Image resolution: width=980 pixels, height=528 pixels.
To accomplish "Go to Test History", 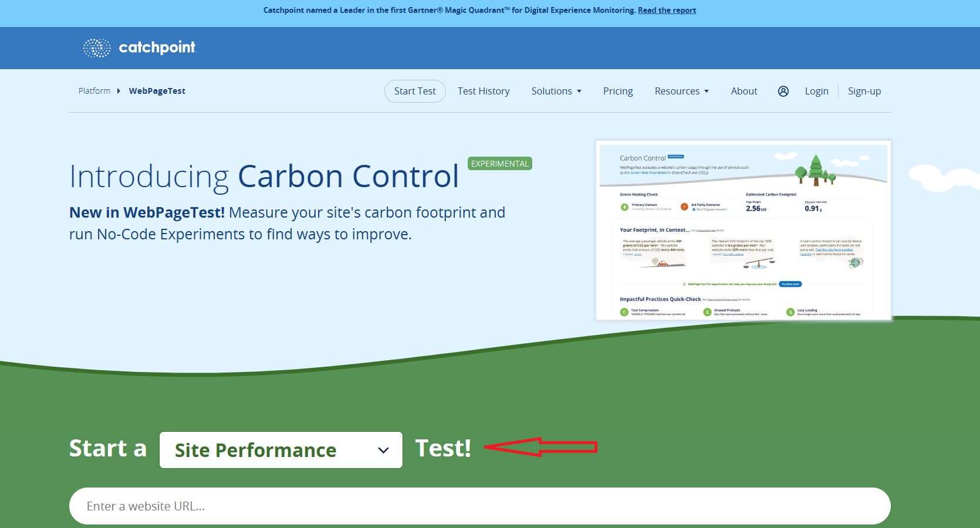I will [484, 91].
